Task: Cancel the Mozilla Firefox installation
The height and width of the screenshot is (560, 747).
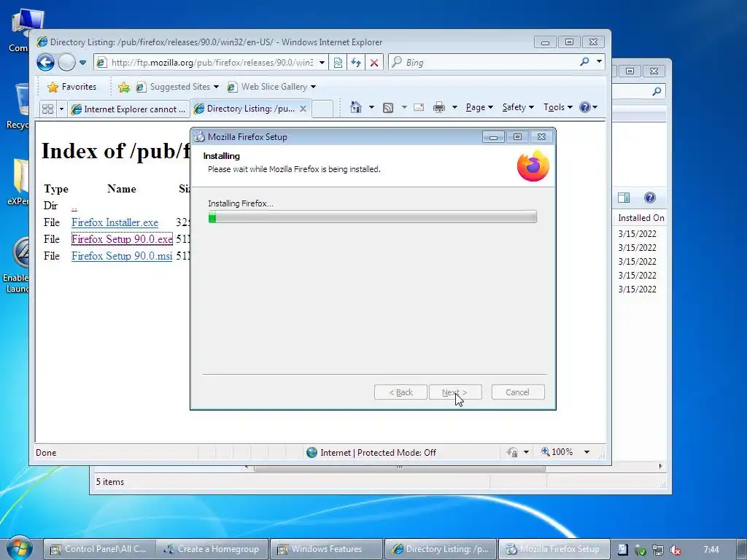Action: click(x=518, y=392)
